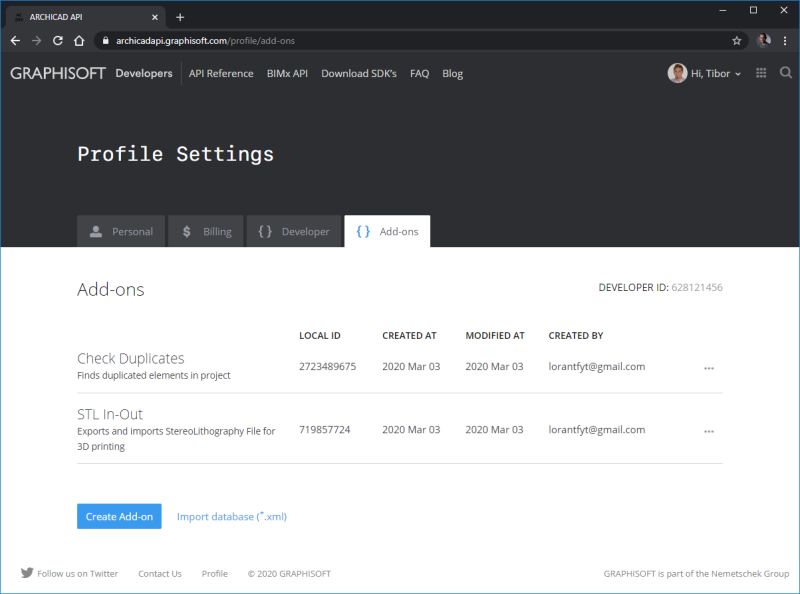The image size is (800, 594).
Task: Open a new browser tab with plus
Action: pyautogui.click(x=180, y=17)
